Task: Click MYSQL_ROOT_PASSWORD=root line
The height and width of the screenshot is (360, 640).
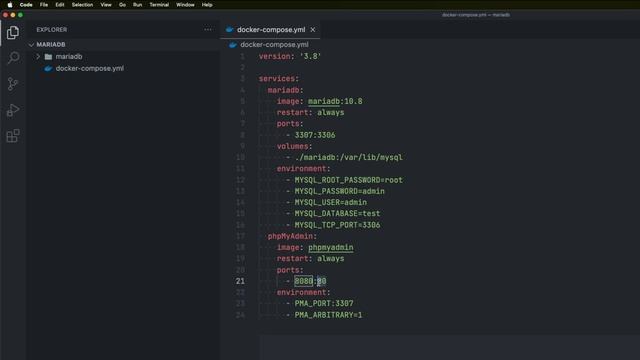Action: point(349,180)
